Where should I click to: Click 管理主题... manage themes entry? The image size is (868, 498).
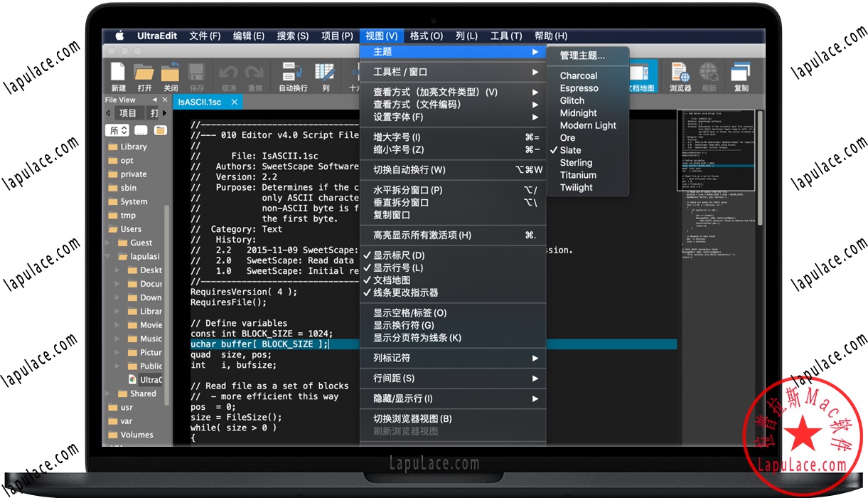pos(582,55)
